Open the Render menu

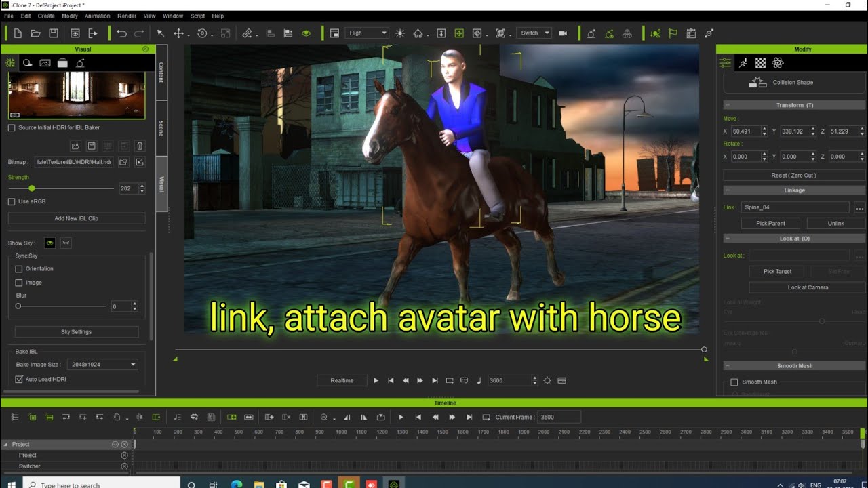(127, 16)
